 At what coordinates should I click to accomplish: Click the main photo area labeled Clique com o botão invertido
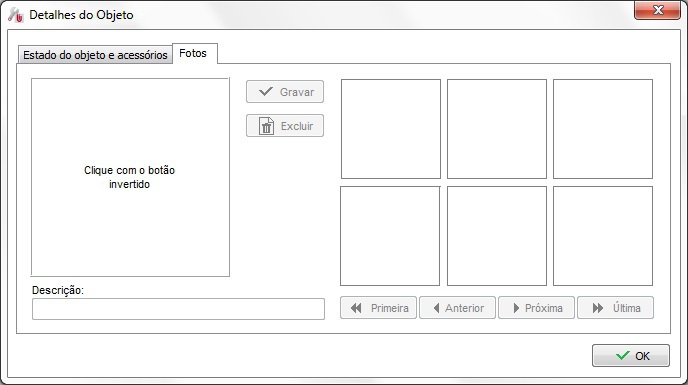130,177
